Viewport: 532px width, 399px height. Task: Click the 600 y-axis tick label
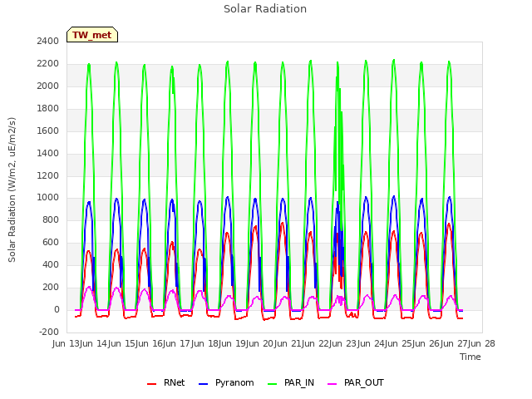[x=51, y=243]
